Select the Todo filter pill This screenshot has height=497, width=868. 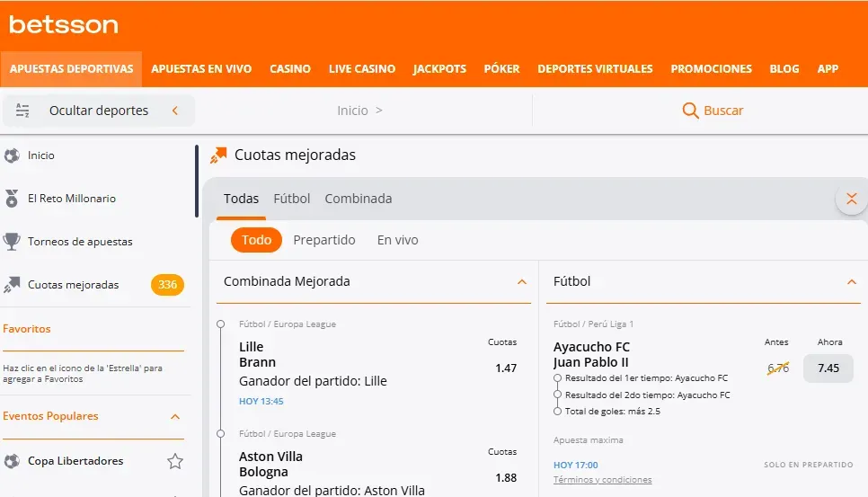pos(256,240)
